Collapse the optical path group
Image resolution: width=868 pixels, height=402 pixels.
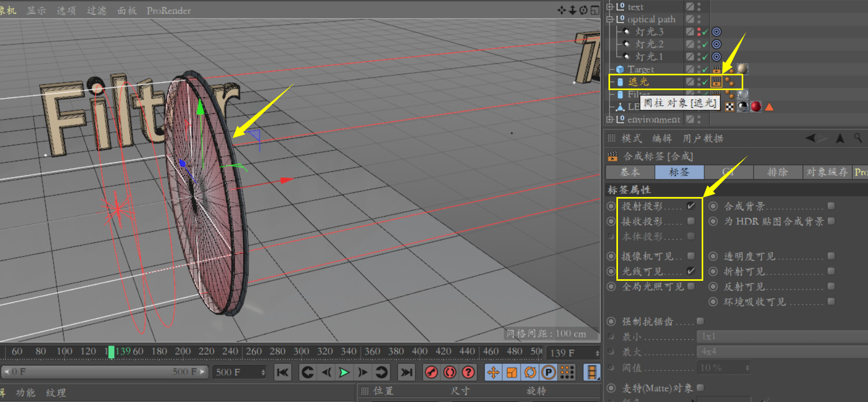[x=610, y=19]
